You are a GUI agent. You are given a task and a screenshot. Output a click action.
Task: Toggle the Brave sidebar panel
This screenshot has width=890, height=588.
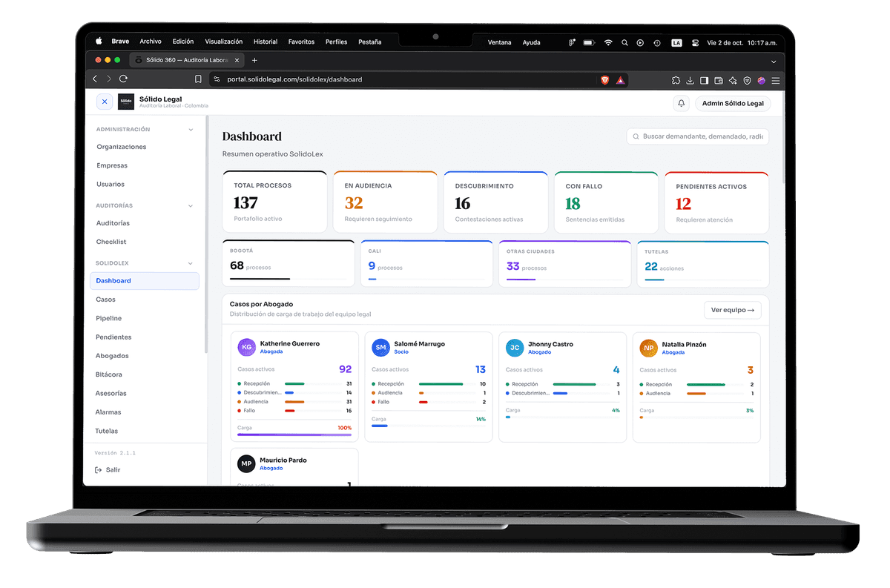coord(705,80)
